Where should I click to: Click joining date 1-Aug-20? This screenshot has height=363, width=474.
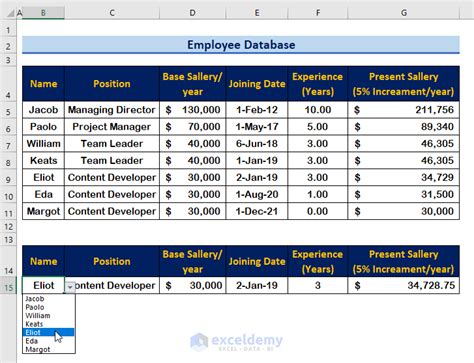coord(257,194)
